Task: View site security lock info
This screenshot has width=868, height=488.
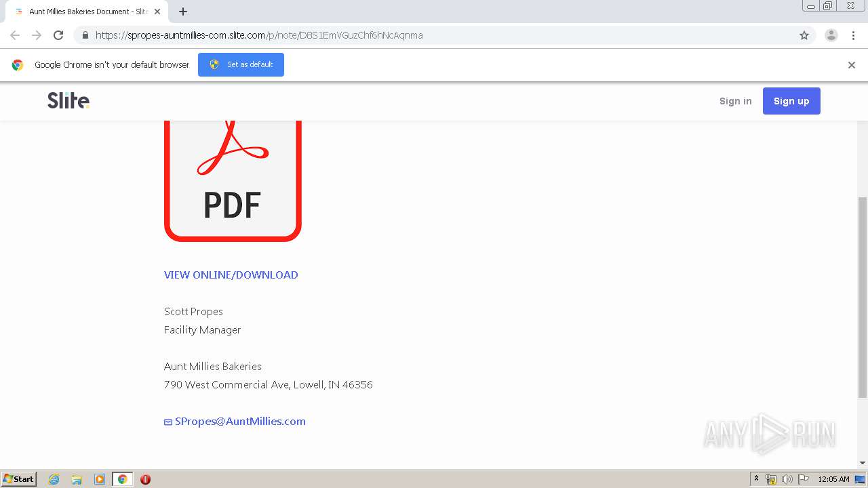Action: point(85,35)
